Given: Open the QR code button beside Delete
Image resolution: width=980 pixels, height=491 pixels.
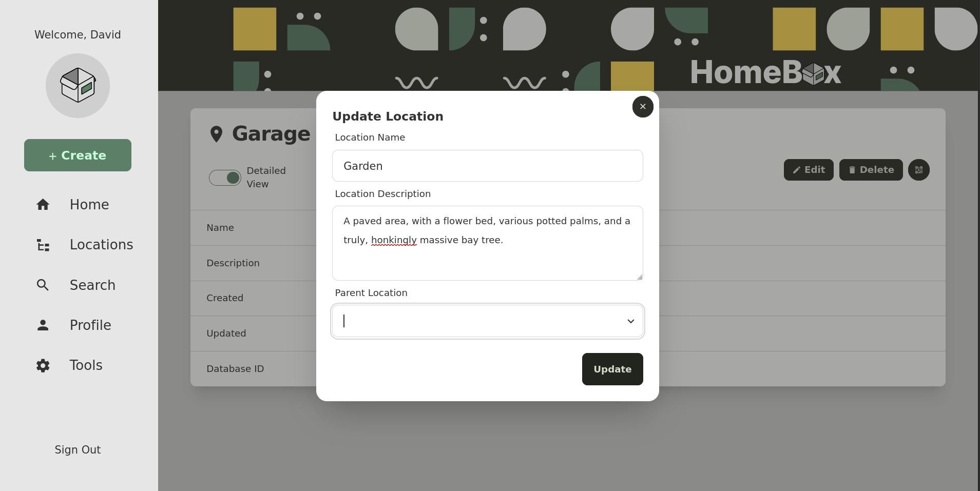Looking at the screenshot, I should coord(918,170).
